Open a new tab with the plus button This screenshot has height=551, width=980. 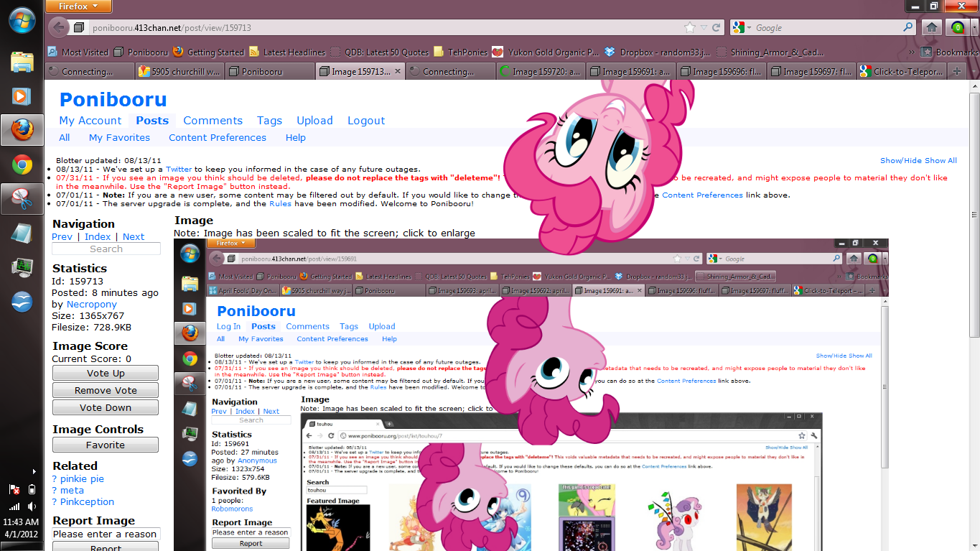956,71
